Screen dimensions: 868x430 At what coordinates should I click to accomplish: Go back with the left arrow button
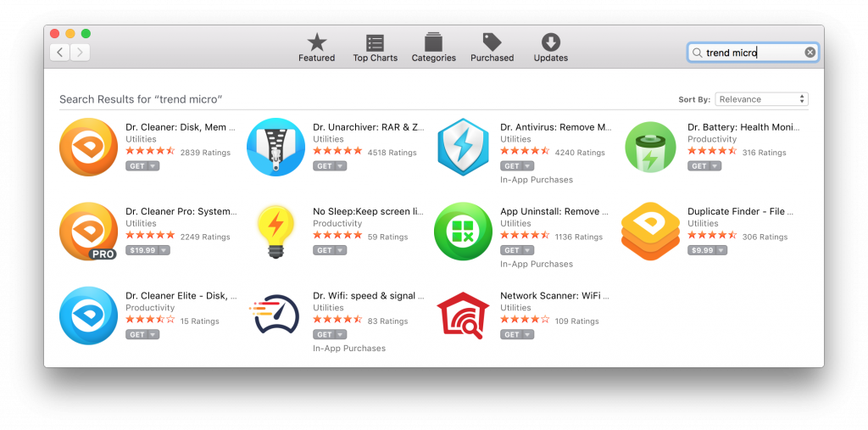(60, 53)
